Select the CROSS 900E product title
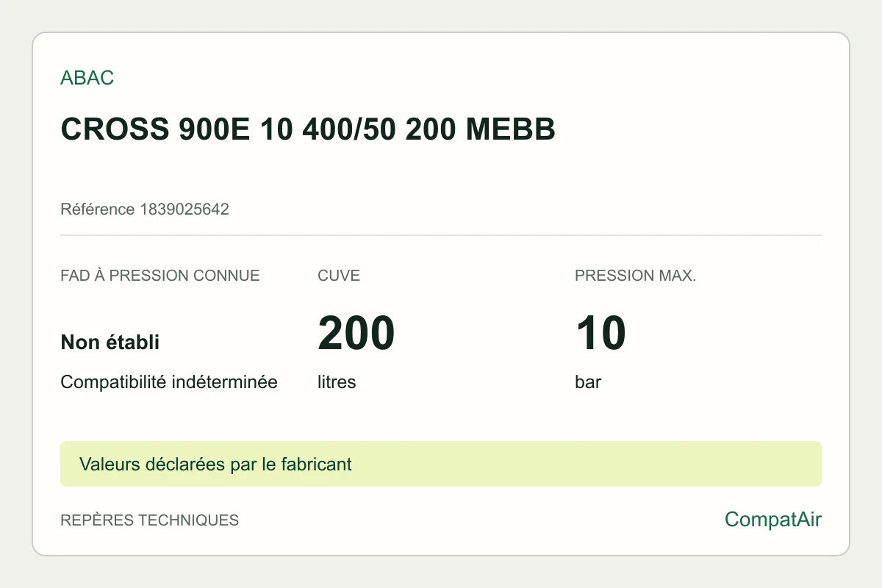Viewport: 882px width, 588px height. pyautogui.click(x=308, y=129)
